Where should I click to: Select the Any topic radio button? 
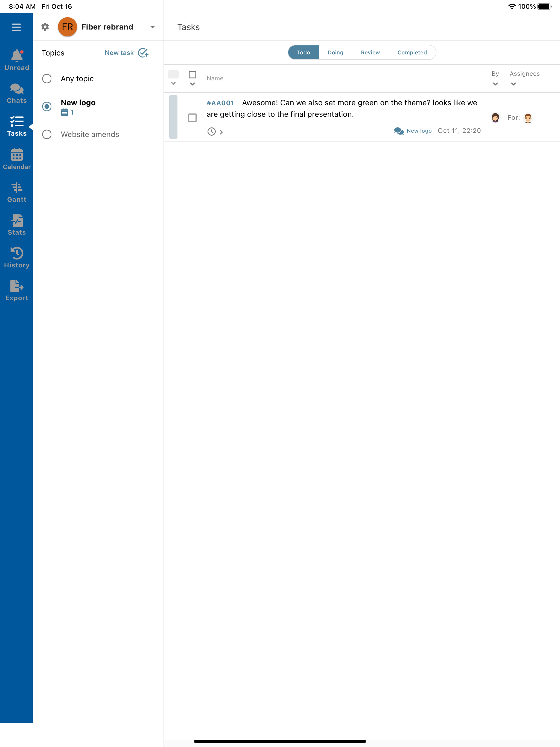click(47, 79)
